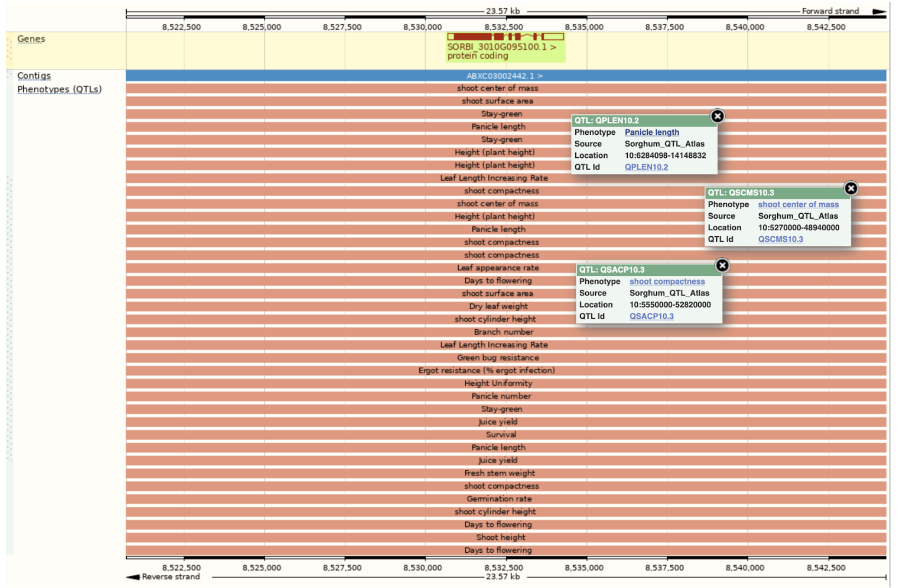Select the Leaf appearance rate QTL track
The image size is (904, 588).
(506, 268)
